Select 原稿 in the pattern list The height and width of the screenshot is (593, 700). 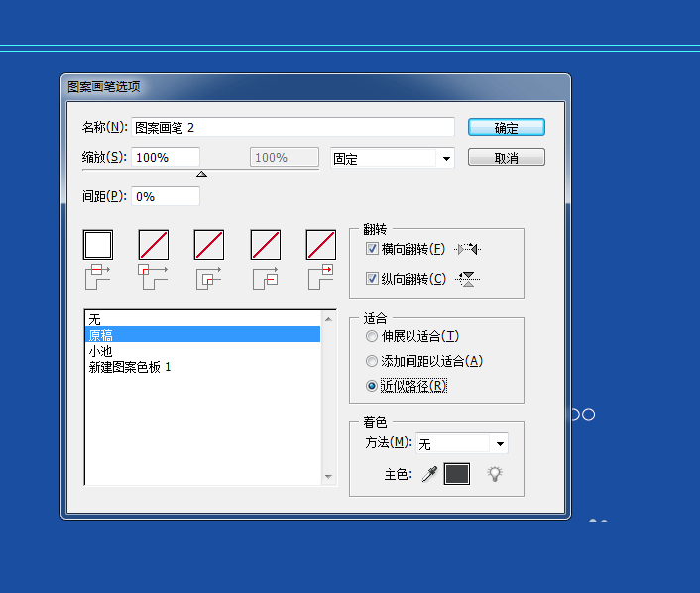coord(202,335)
